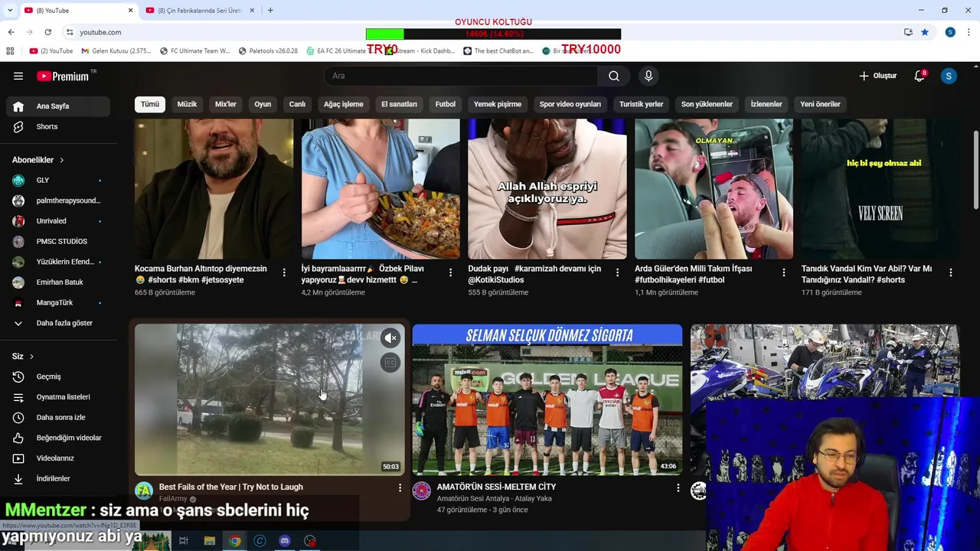Open PMSC STUDIOS subscription
Viewport: 980px width, 551px height.
pyautogui.click(x=58, y=241)
